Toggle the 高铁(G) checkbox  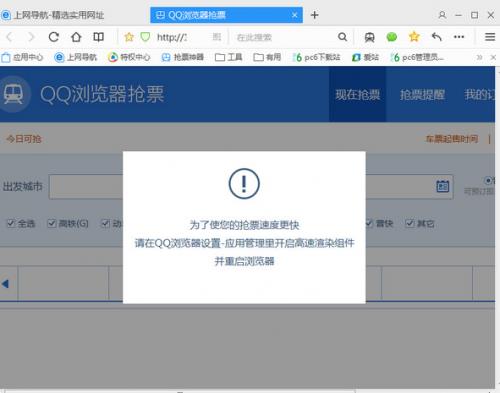point(52,223)
